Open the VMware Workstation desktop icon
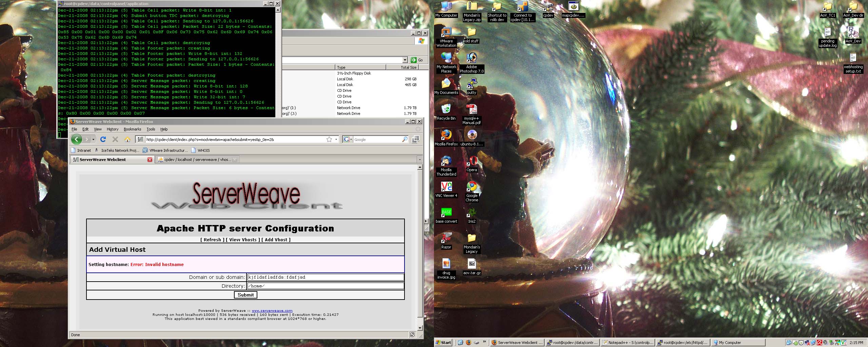This screenshot has width=868, height=347. point(446,37)
